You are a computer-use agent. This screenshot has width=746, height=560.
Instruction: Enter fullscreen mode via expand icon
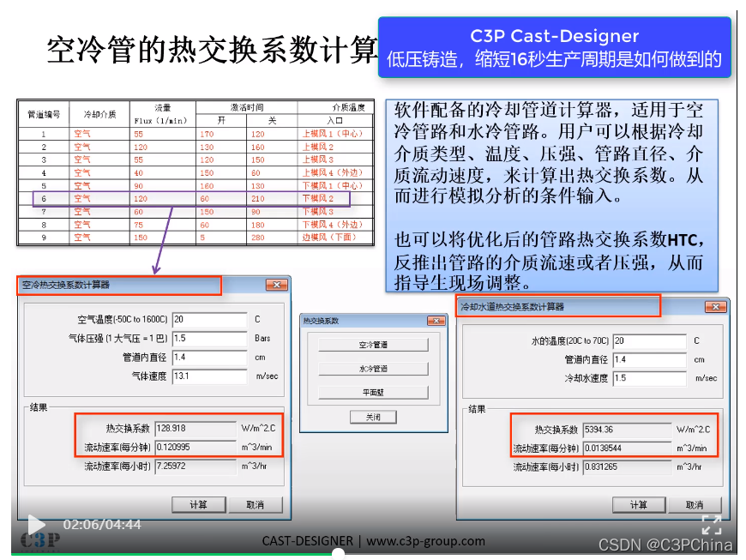click(x=712, y=525)
